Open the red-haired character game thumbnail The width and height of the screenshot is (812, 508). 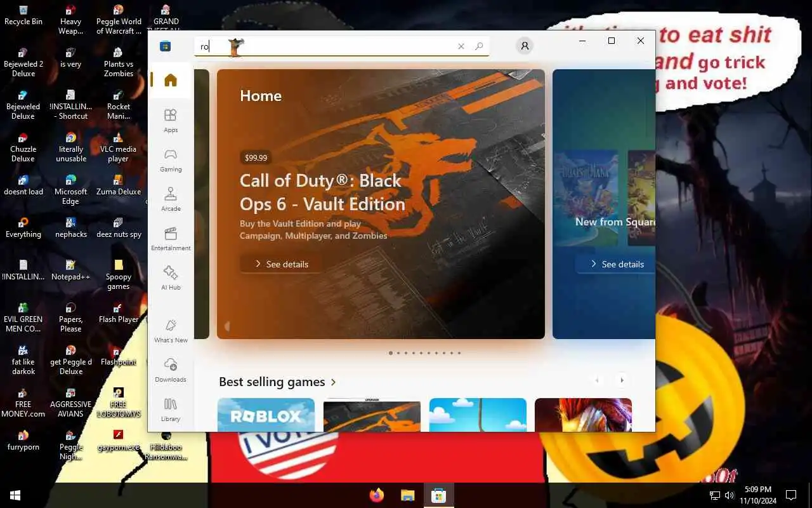point(583,415)
